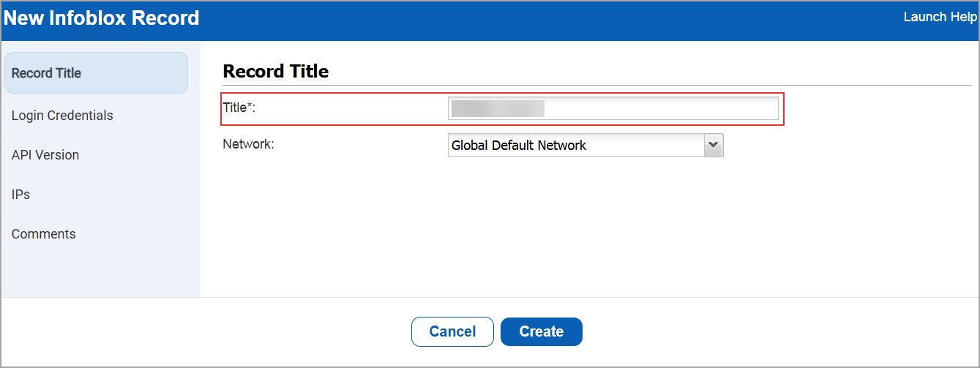Image resolution: width=980 pixels, height=368 pixels.
Task: Open the API Version section
Action: point(45,155)
